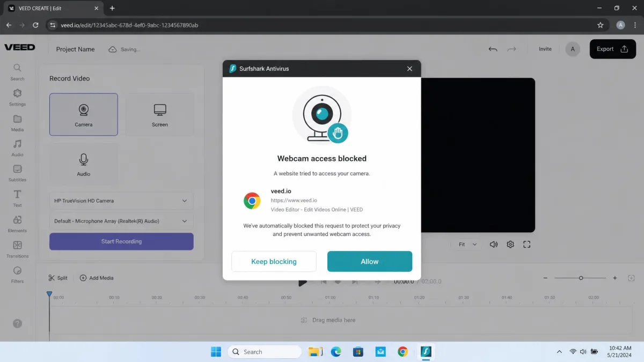The width and height of the screenshot is (644, 362).
Task: Click the 01:00 timeline ruler mark
Action: 330,297
